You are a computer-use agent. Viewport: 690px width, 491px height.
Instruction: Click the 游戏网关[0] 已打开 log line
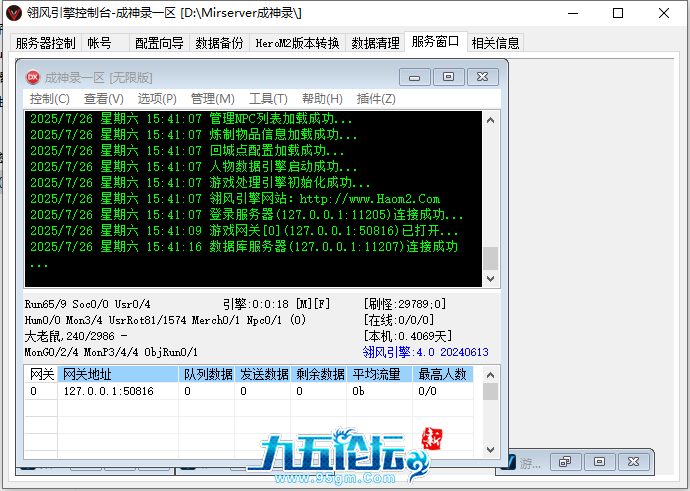[244, 231]
